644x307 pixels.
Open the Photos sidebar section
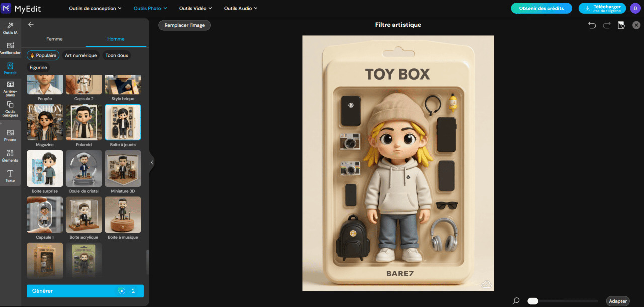click(10, 135)
